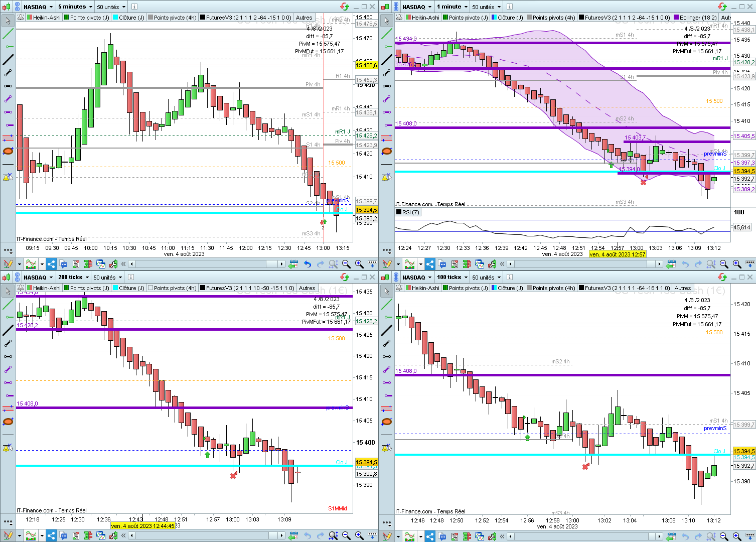Open the Autres menu in the 200 ticks chart
Screen dimensions: 756x542
tap(307, 288)
